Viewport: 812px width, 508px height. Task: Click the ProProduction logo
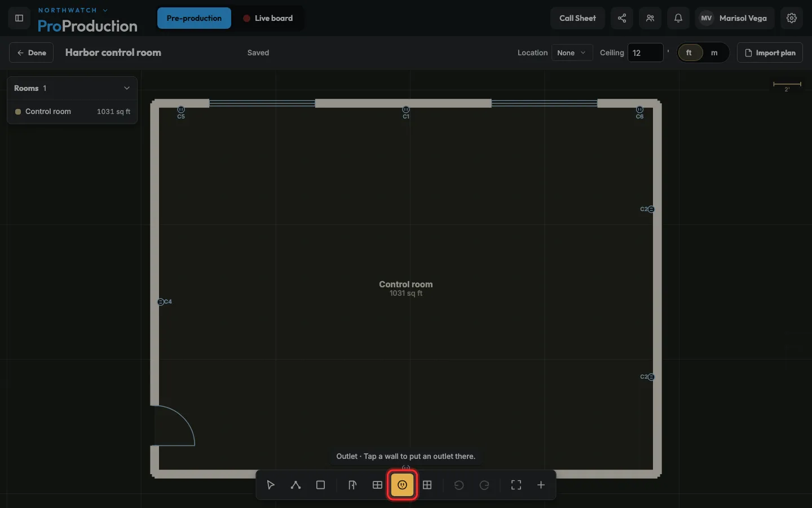(x=87, y=26)
